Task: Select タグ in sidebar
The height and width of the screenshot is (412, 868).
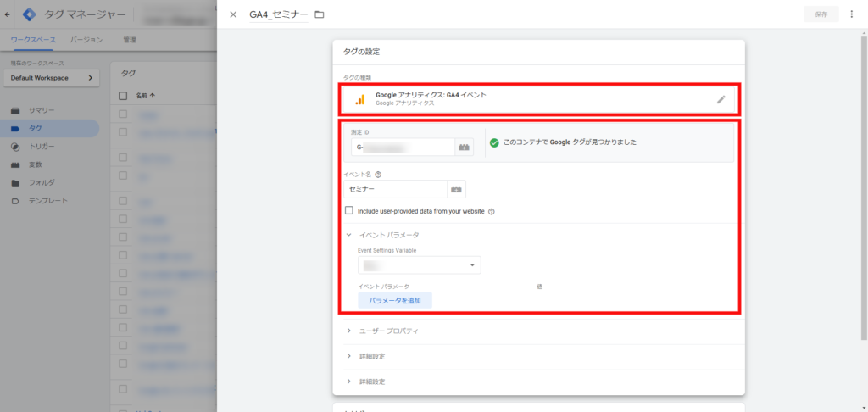Action: tap(50, 129)
